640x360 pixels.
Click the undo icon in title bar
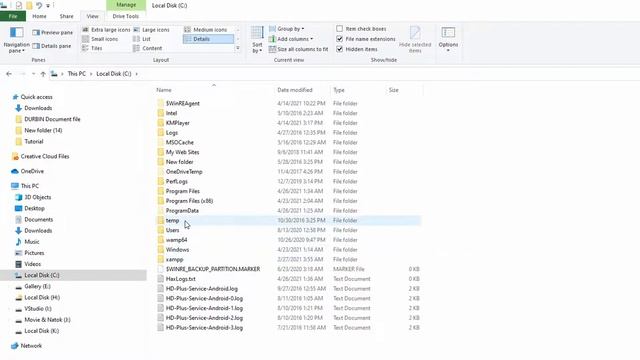coord(39,5)
